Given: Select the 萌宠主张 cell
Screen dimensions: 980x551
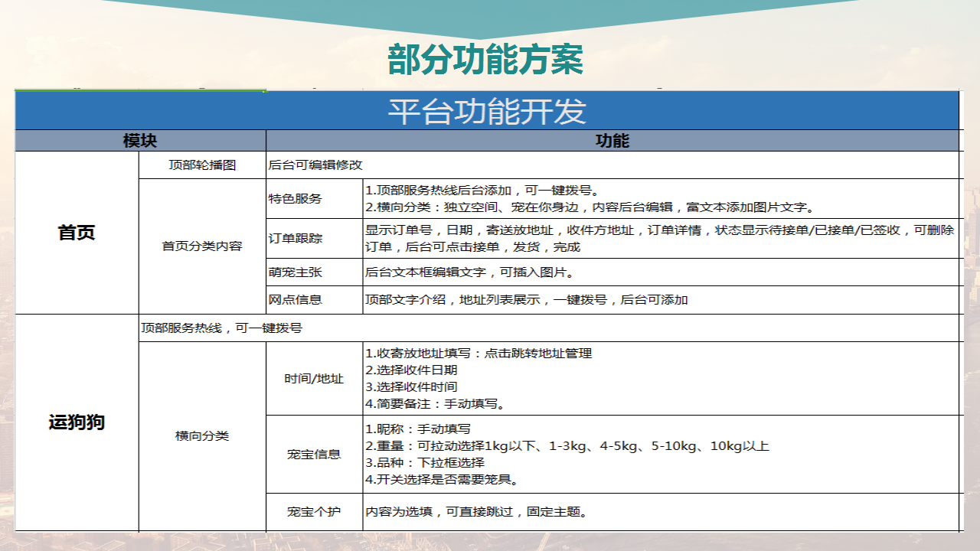Looking at the screenshot, I should tap(315, 272).
